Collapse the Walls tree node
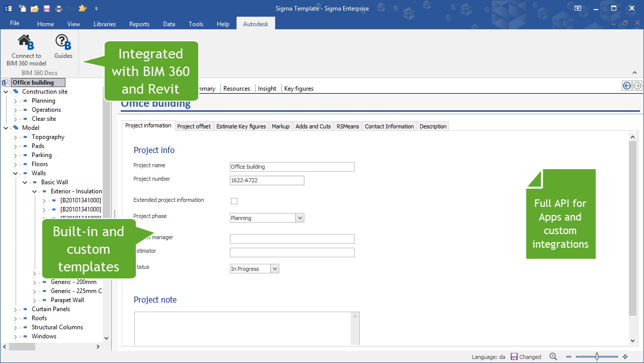 pos(15,173)
